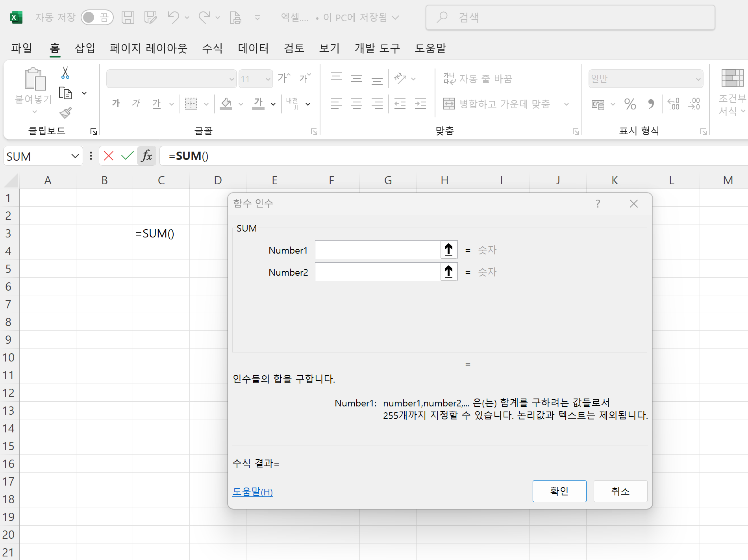Click the align left icon

[336, 104]
